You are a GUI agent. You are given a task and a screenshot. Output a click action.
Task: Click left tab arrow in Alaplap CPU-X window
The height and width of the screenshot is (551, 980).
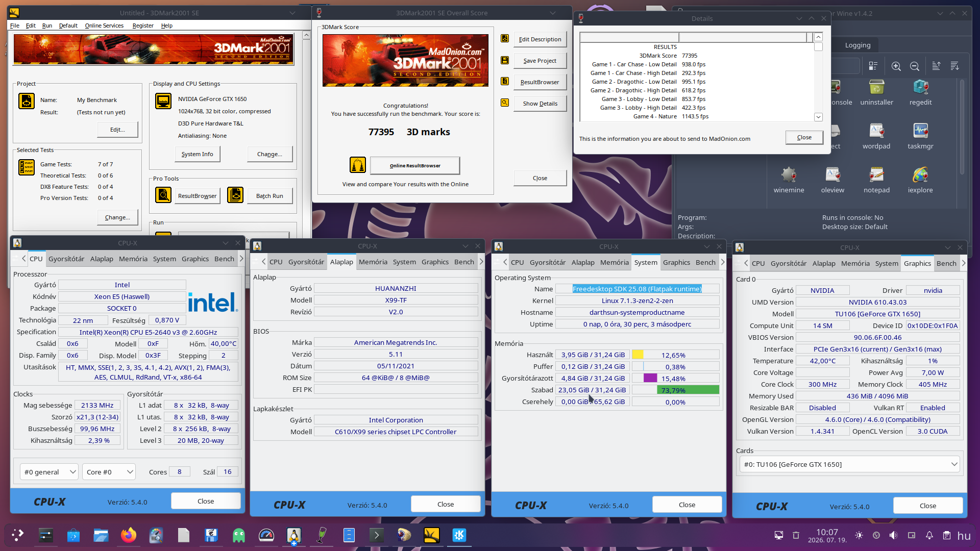263,262
